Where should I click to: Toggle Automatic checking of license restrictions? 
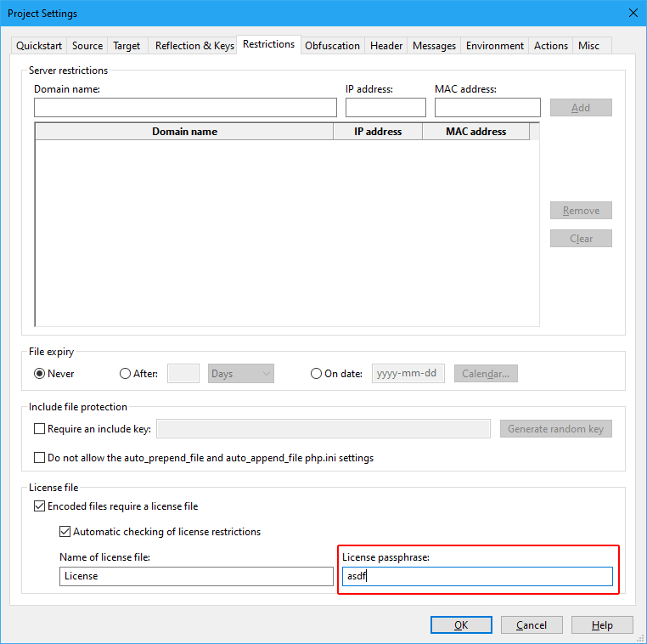(x=65, y=532)
